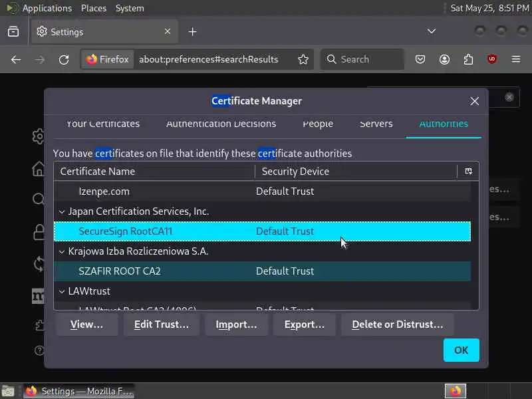Select the Authorities tab
This screenshot has height=399, width=532.
(x=444, y=124)
